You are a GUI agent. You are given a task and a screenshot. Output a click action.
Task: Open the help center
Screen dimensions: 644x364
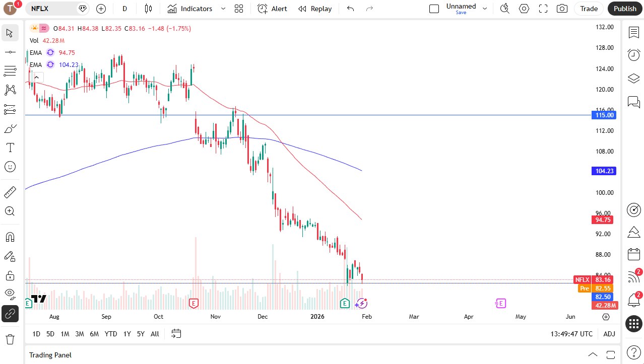point(633,352)
